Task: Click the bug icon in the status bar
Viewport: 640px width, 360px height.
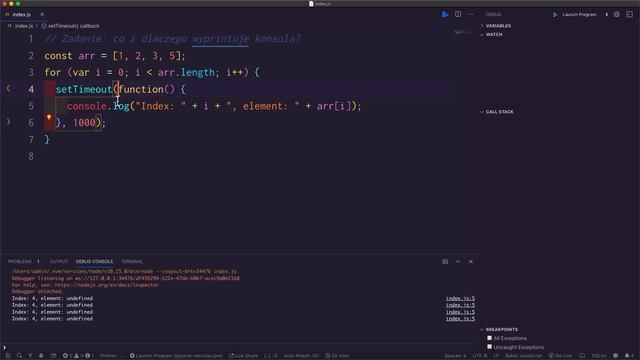Action: pyautogui.click(x=41, y=356)
